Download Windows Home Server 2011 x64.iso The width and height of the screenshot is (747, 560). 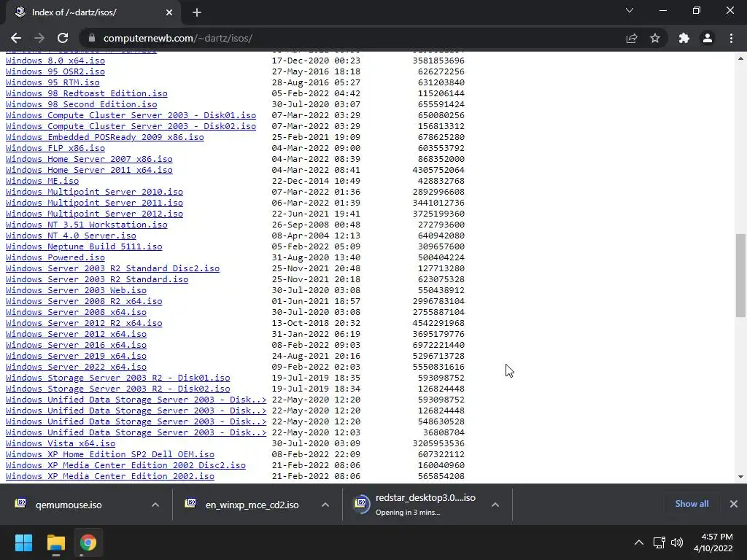click(x=89, y=170)
